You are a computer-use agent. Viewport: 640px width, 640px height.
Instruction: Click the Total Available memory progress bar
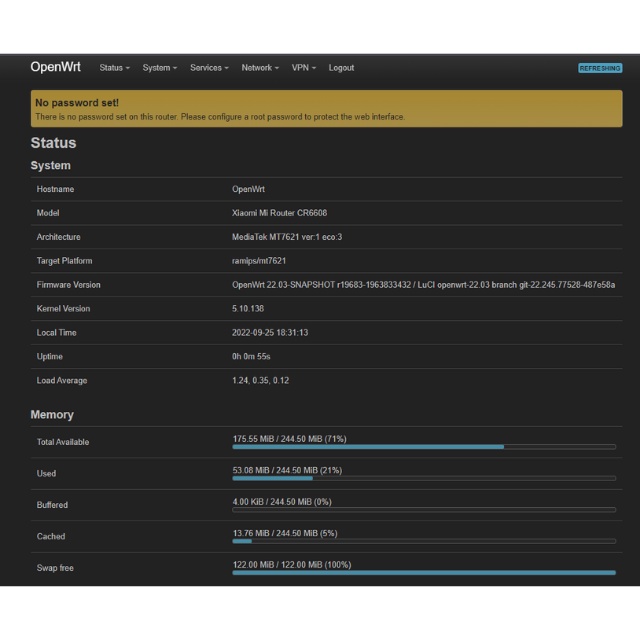tap(424, 446)
